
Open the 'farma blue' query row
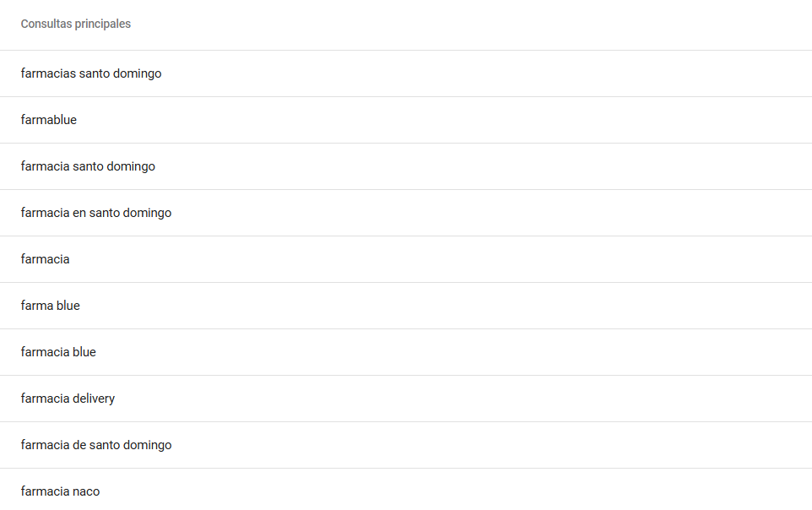(406, 306)
